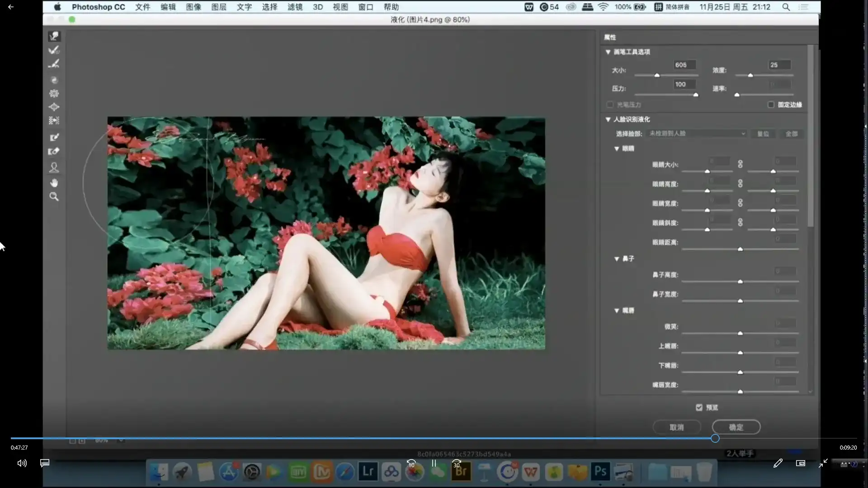Open the 窗口 window menu

[x=365, y=7]
